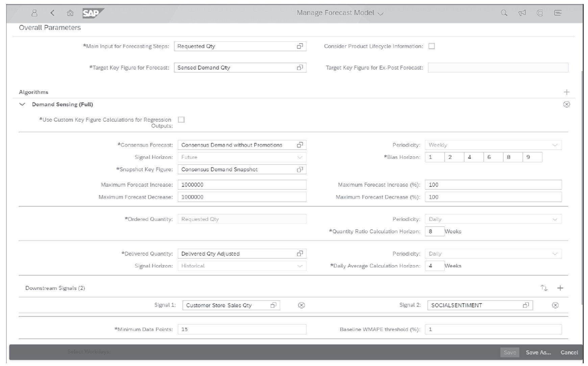Open the copilot circle icon in header

click(x=540, y=13)
